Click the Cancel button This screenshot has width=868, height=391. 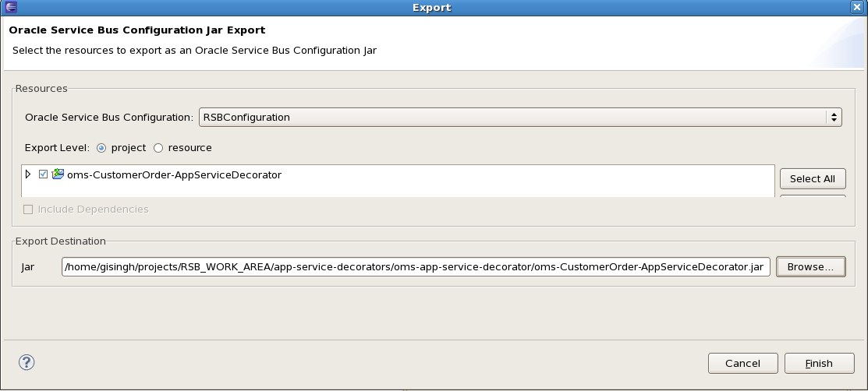coord(743,363)
